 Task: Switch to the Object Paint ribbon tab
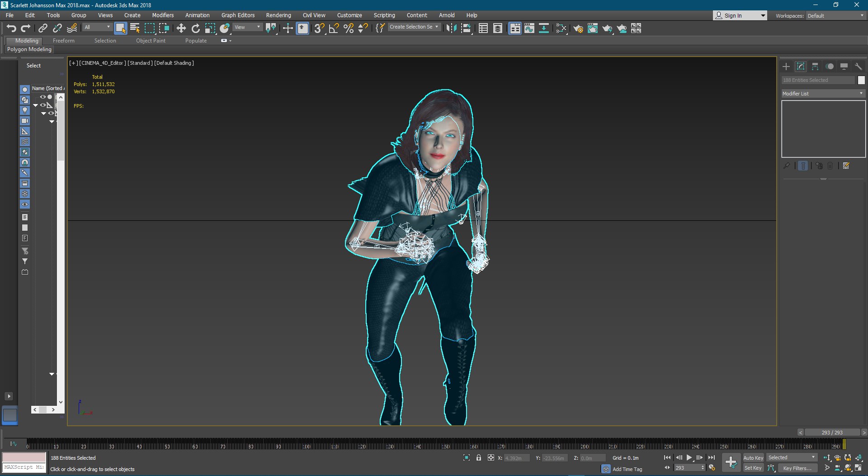click(151, 41)
